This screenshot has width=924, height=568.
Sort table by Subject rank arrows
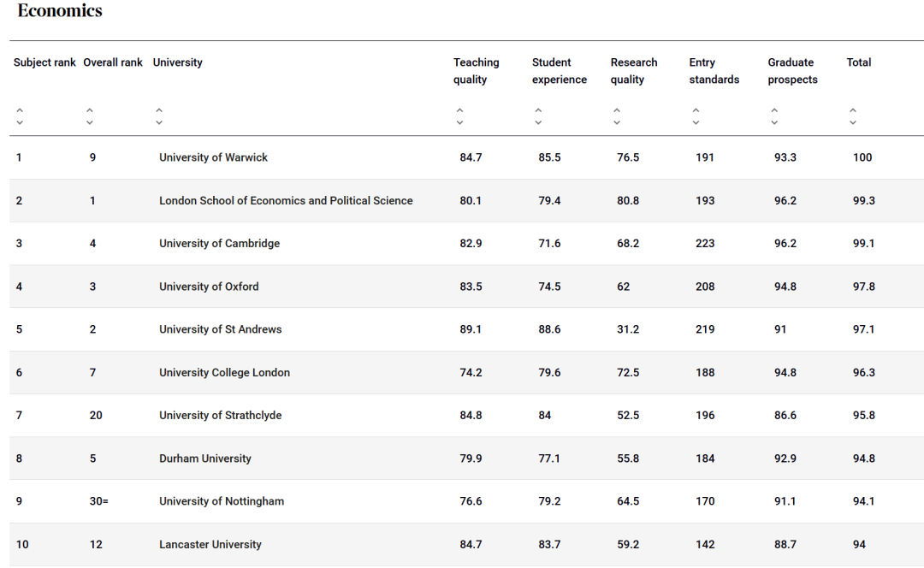(20, 116)
